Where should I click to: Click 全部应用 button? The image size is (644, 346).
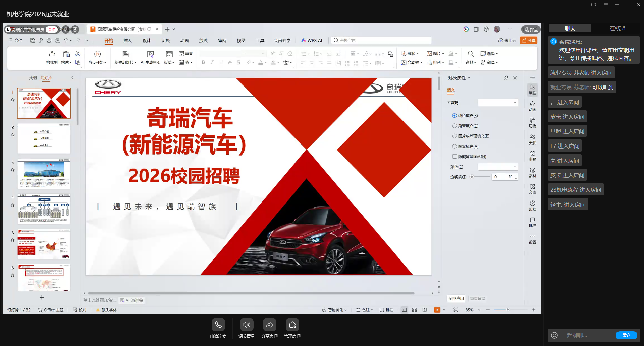coord(456,299)
